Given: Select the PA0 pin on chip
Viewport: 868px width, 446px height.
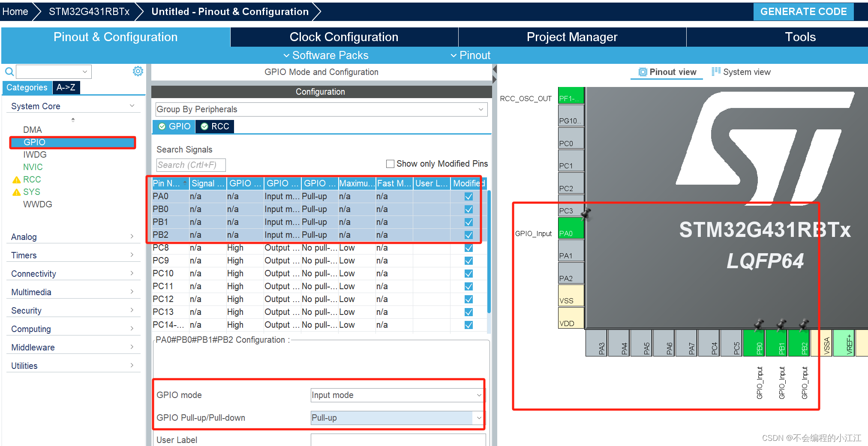Looking at the screenshot, I should [x=571, y=228].
